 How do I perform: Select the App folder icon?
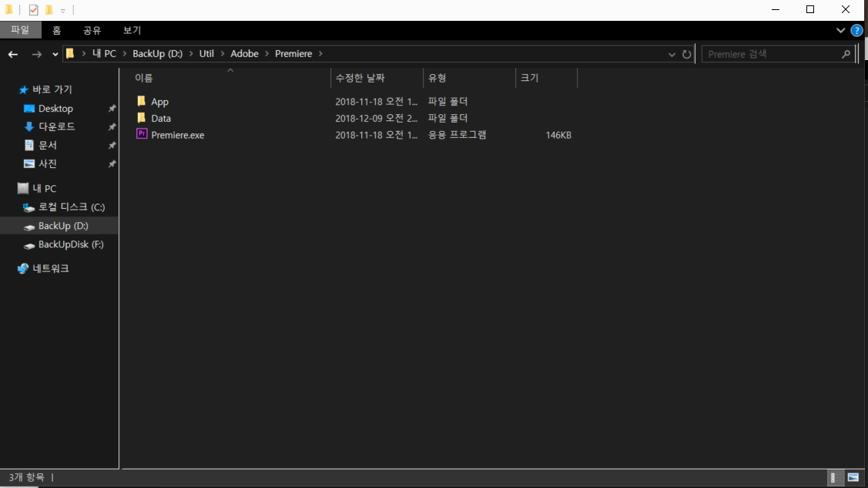141,101
